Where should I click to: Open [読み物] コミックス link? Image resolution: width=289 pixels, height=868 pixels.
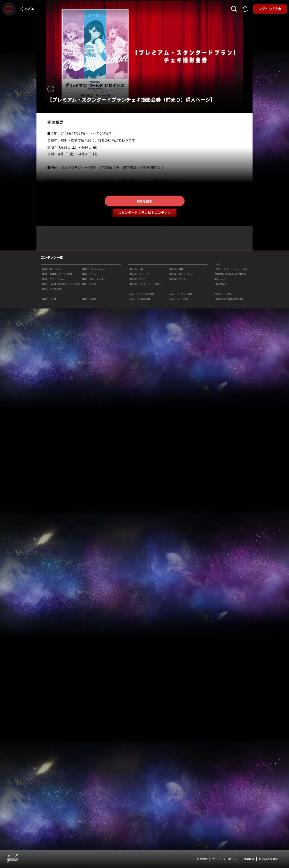[139, 274]
